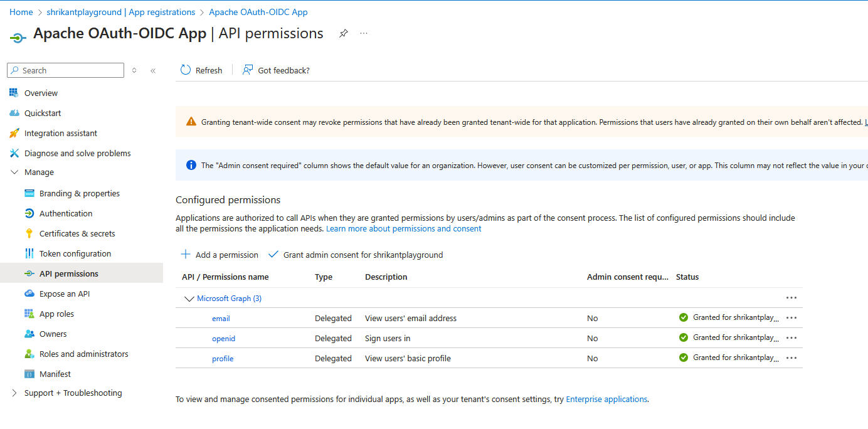Image resolution: width=868 pixels, height=429 pixels.
Task: Click the Certificates & secrets key icon
Action: tap(29, 233)
